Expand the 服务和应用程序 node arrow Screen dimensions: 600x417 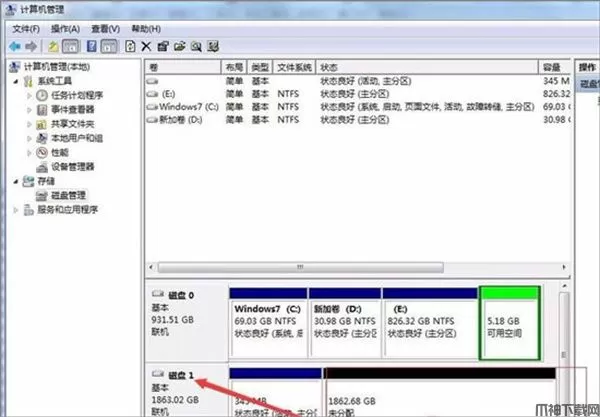(16, 210)
